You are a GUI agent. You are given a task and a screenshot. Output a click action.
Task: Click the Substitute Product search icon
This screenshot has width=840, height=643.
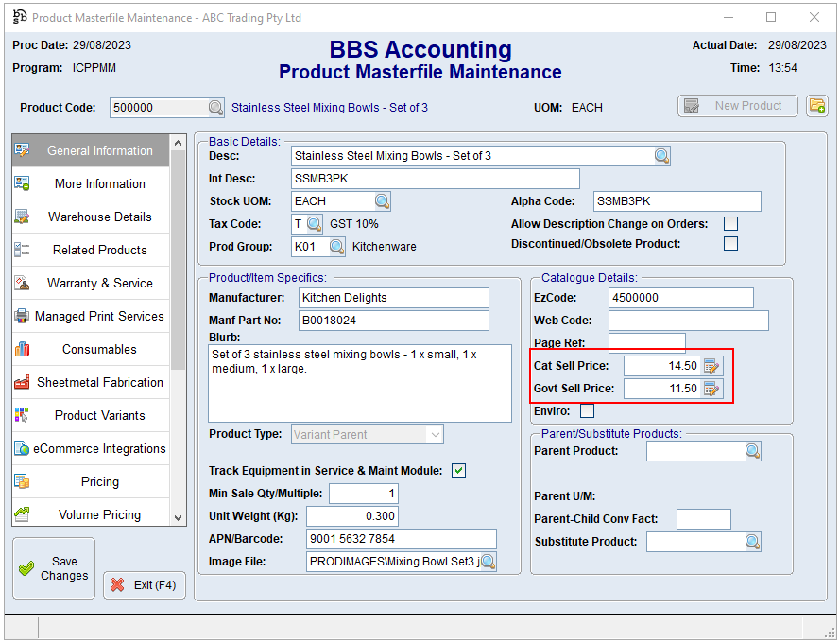click(752, 542)
